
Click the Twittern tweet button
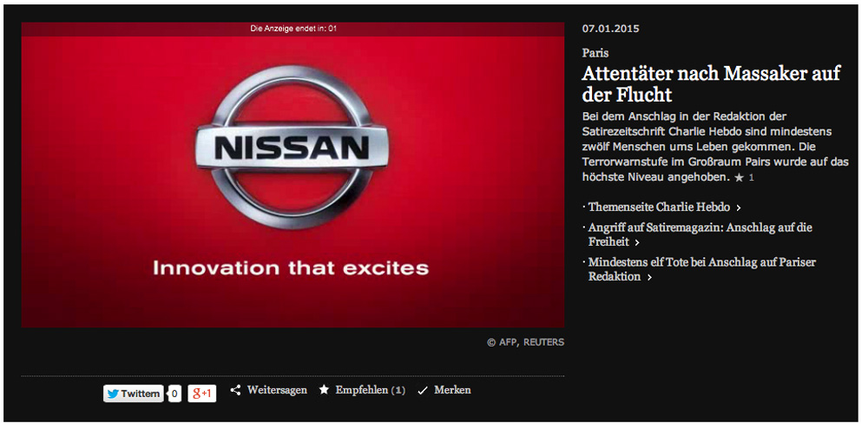coord(134,394)
